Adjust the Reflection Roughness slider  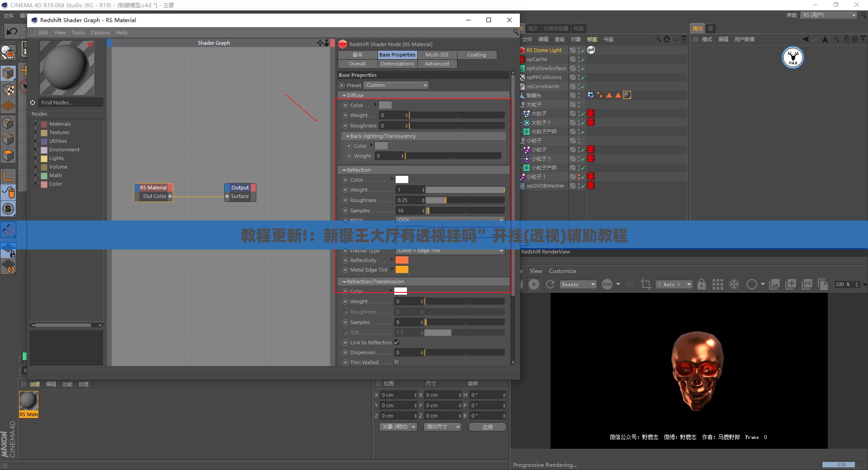click(x=465, y=200)
